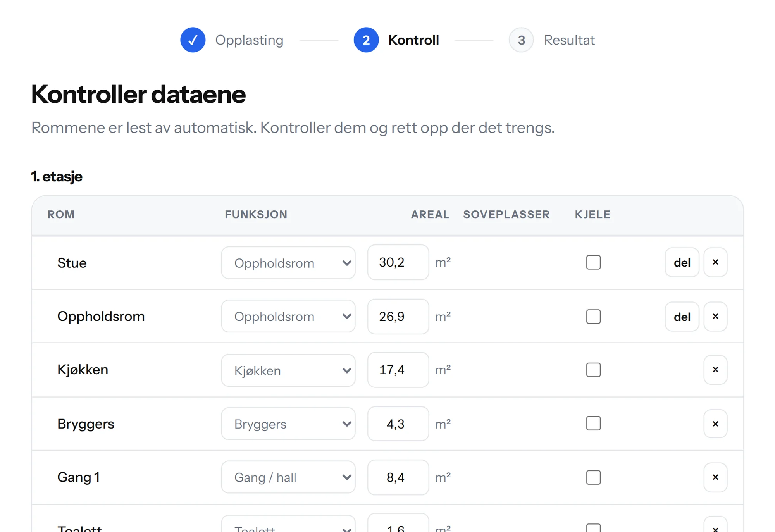Viewport: 775px width, 532px height.
Task: Click the completed Opplasting checkmark step icon
Action: (x=193, y=40)
